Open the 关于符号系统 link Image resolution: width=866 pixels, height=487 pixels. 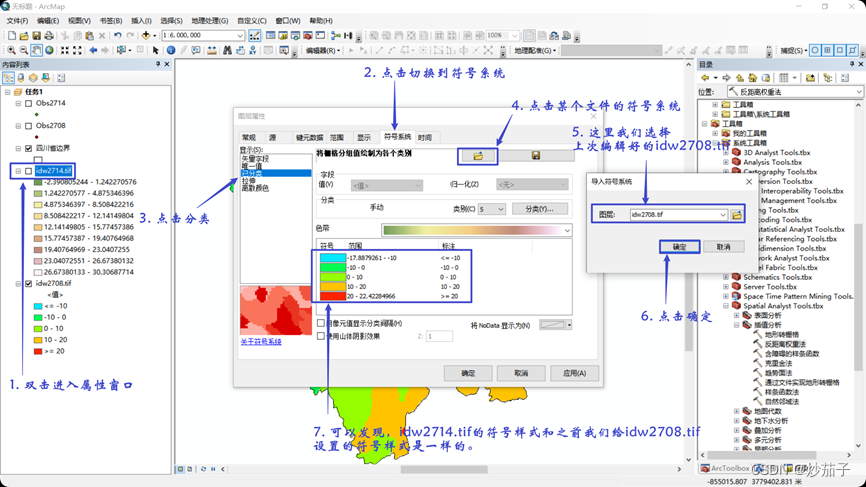pos(261,342)
